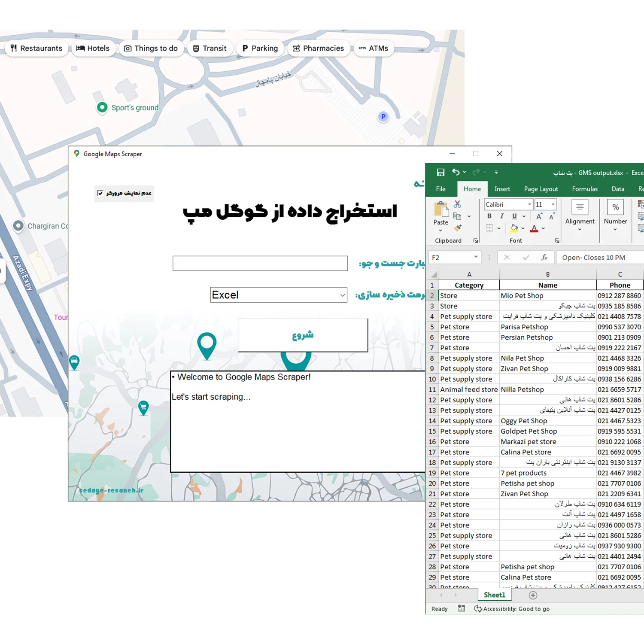Open Accessibility: Good to go status
The height and width of the screenshot is (644, 644).
point(512,609)
